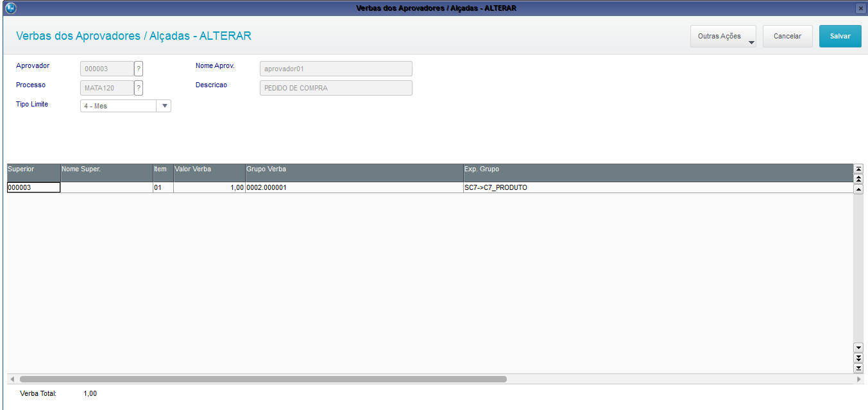The image size is (868, 410).
Task: Expand the Outras Ações menu
Action: [x=723, y=37]
